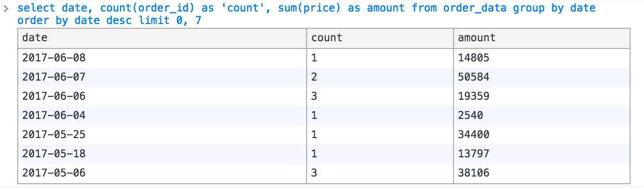Viewport: 644px width, 189px height.
Task: Click amount cell 13797
Action: 541,154
